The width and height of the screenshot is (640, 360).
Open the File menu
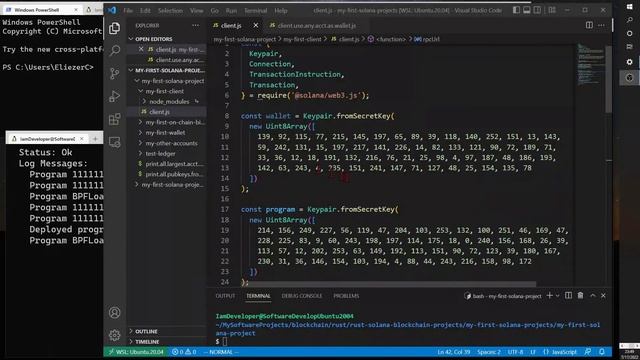click(x=128, y=11)
